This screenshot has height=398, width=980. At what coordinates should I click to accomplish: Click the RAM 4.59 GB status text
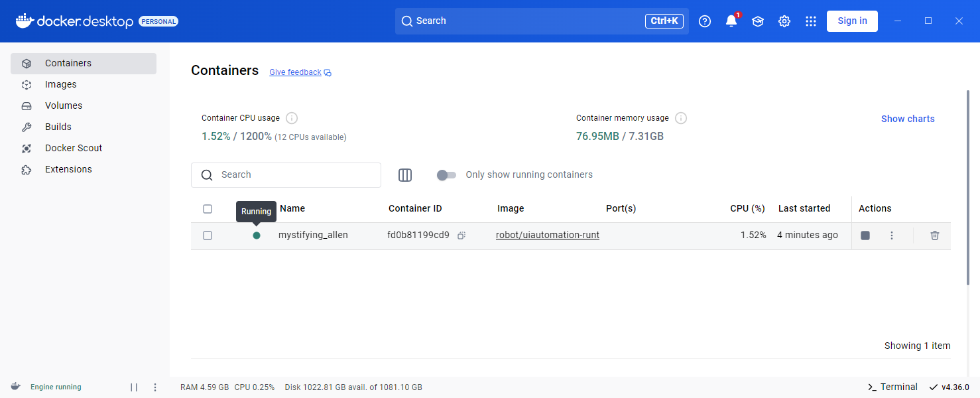pyautogui.click(x=205, y=387)
